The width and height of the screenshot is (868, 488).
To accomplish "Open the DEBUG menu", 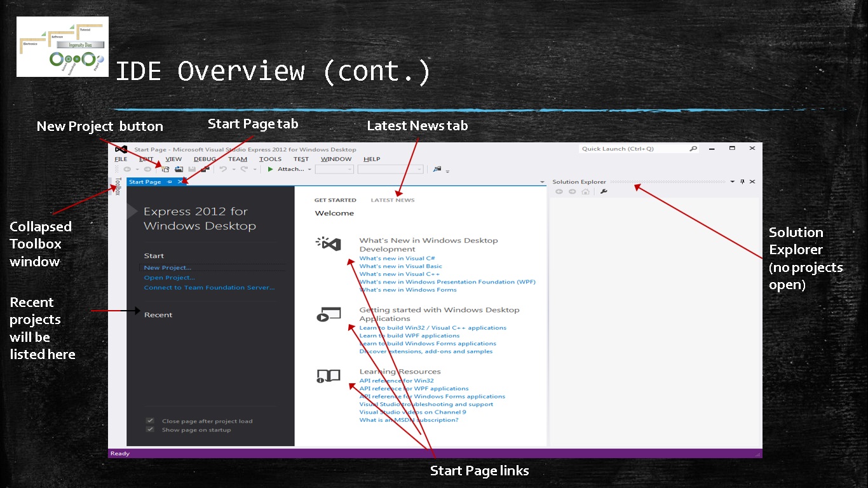I will tap(205, 159).
